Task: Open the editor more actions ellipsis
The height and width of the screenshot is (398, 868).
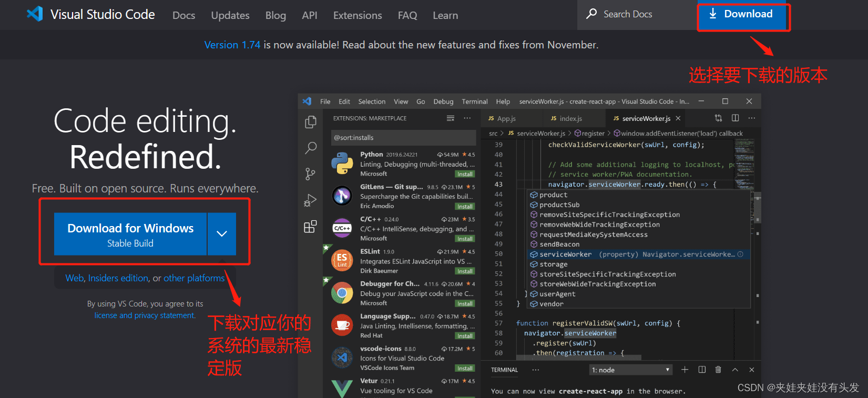Action: (752, 118)
